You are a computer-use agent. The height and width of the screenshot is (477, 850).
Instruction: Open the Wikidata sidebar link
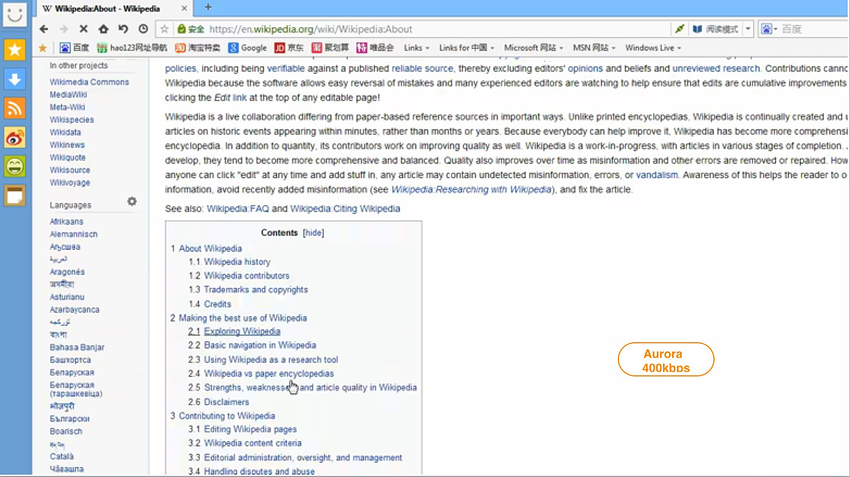[65, 132]
